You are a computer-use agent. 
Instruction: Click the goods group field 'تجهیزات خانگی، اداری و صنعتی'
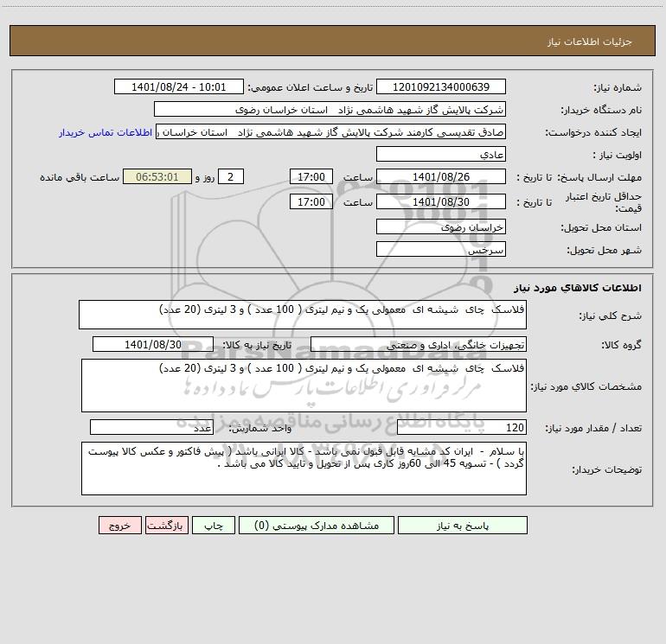[x=419, y=344]
